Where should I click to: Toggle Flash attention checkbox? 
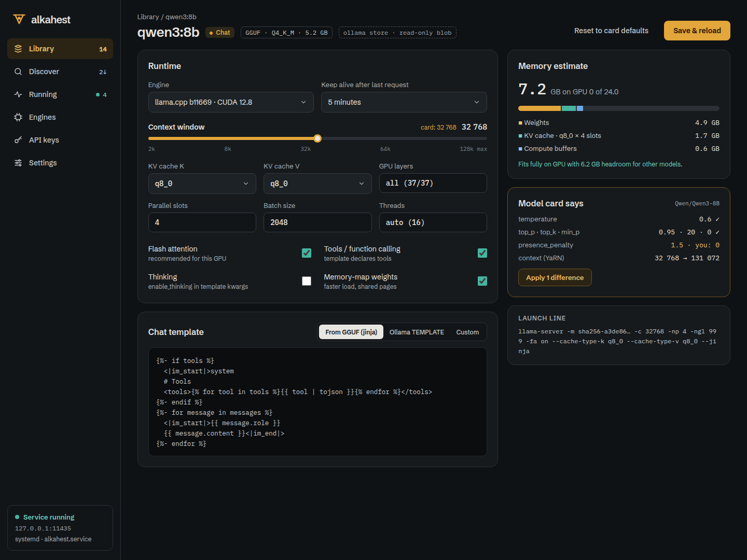(x=307, y=253)
